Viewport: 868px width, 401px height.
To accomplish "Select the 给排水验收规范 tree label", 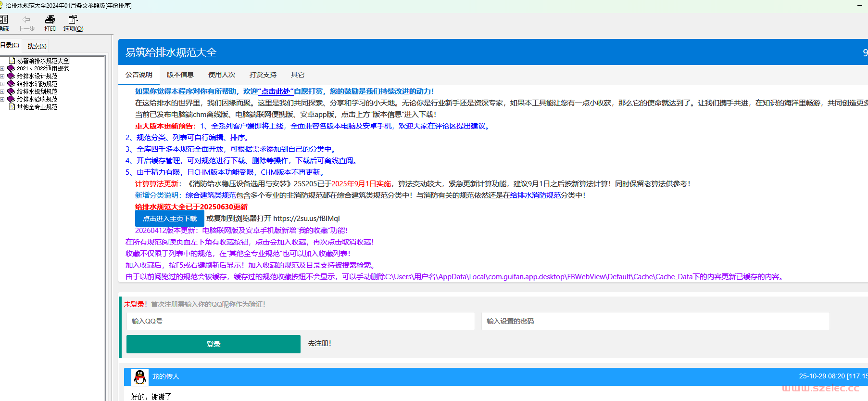I will [38, 99].
